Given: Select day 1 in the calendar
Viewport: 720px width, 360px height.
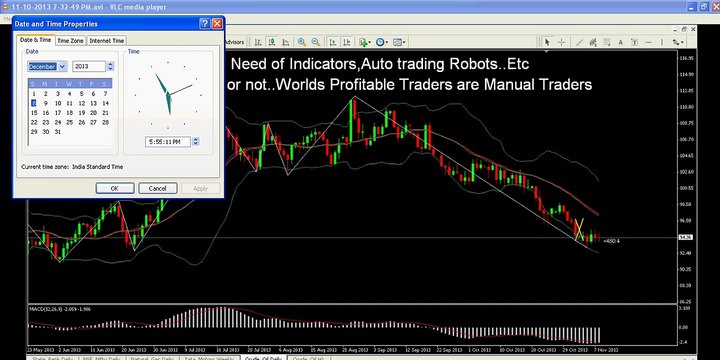Looking at the screenshot, I should point(34,94).
